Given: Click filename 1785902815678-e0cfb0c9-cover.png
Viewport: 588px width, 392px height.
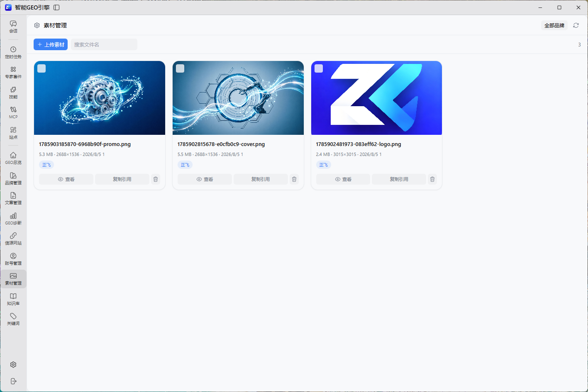Looking at the screenshot, I should click(x=221, y=144).
